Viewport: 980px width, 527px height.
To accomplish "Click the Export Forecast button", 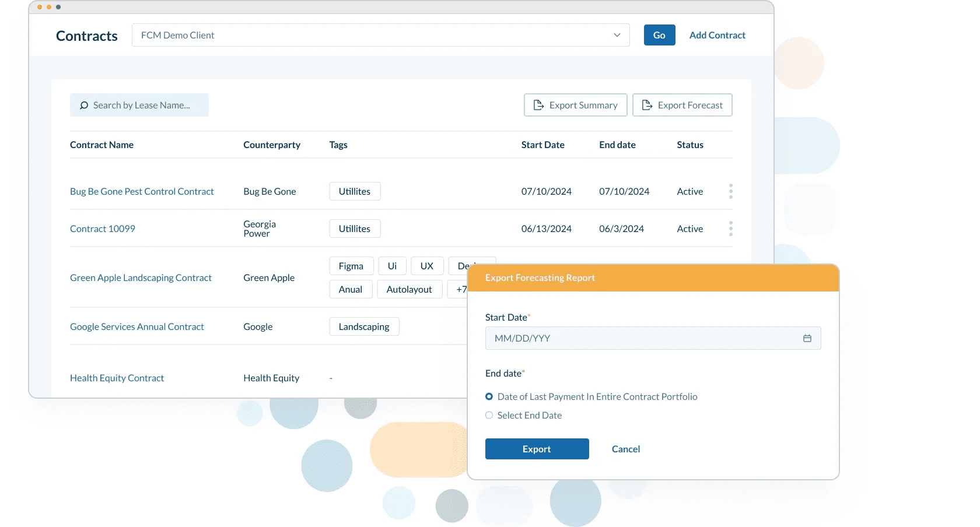I will (x=682, y=105).
